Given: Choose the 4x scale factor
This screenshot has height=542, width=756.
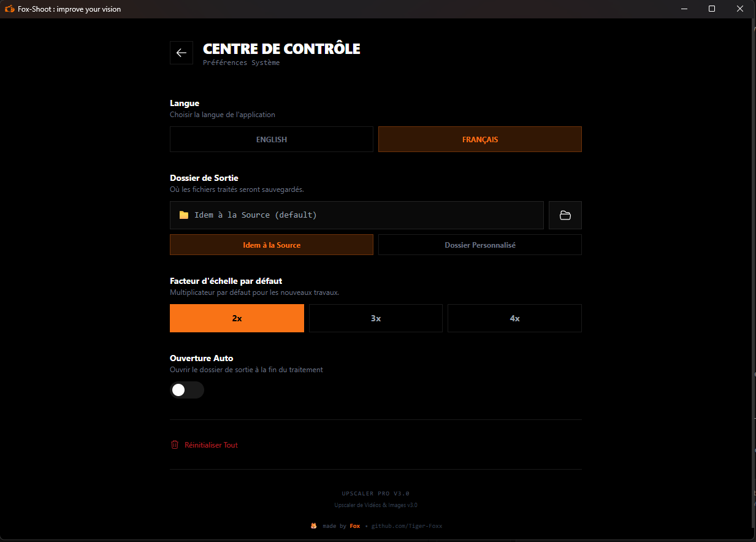Looking at the screenshot, I should click(514, 318).
